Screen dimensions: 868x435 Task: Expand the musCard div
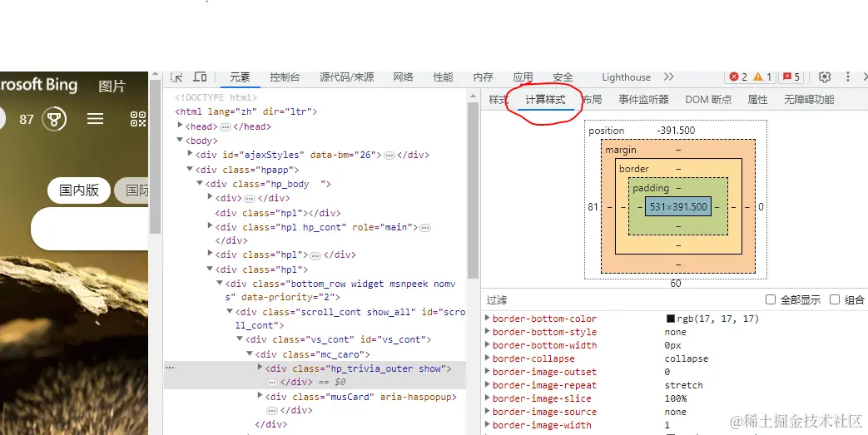click(x=260, y=396)
